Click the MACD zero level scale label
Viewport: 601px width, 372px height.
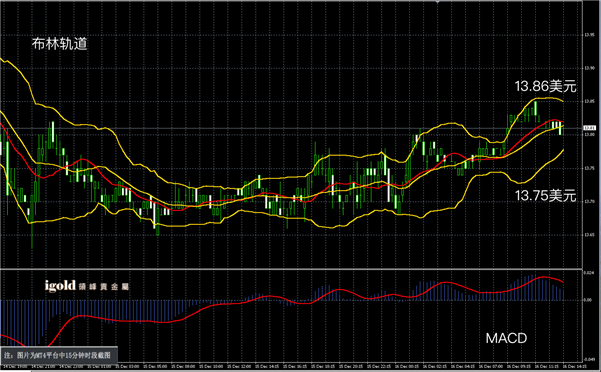click(588, 300)
